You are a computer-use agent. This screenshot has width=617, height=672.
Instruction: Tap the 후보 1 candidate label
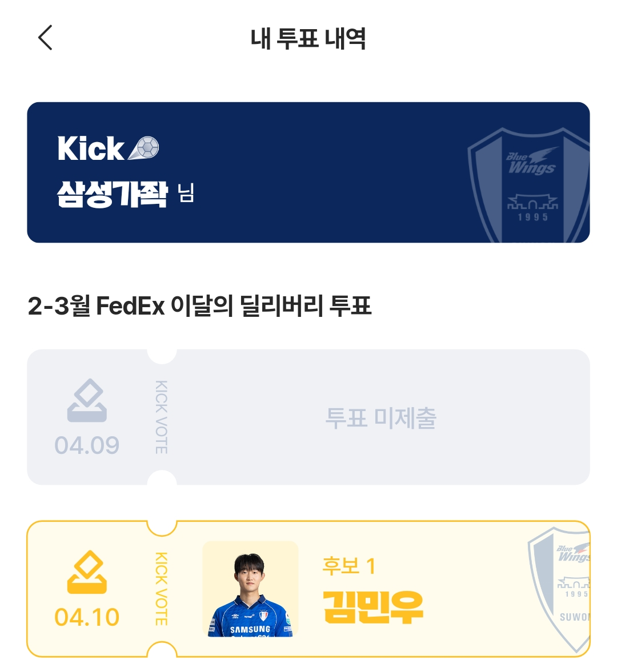tap(348, 566)
